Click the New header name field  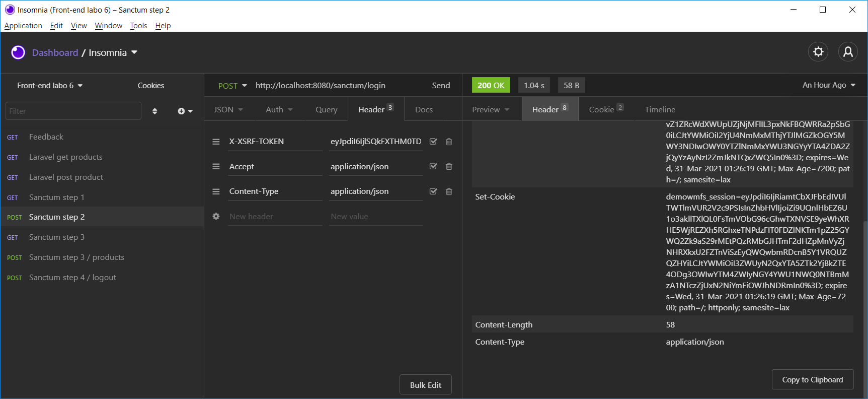point(275,217)
